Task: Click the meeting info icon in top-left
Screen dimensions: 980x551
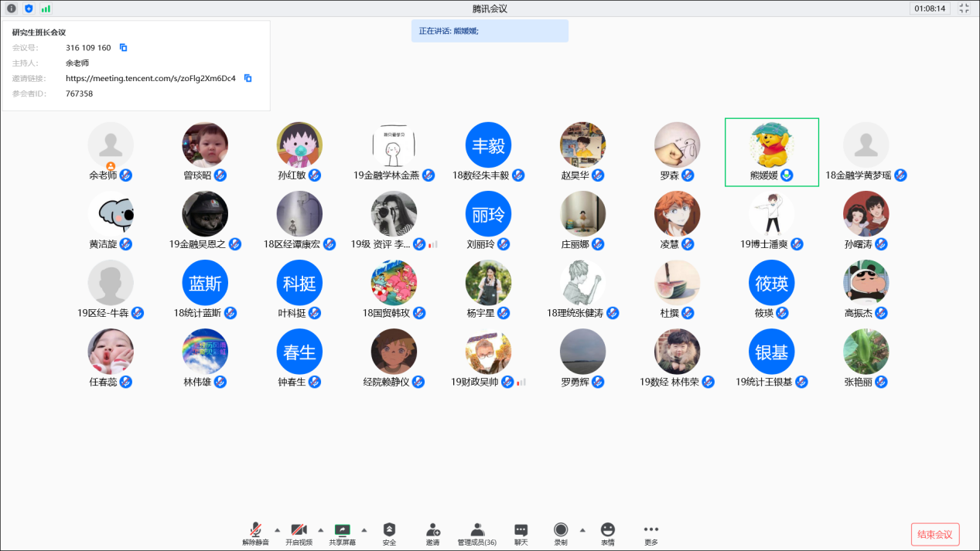Action: point(12,9)
